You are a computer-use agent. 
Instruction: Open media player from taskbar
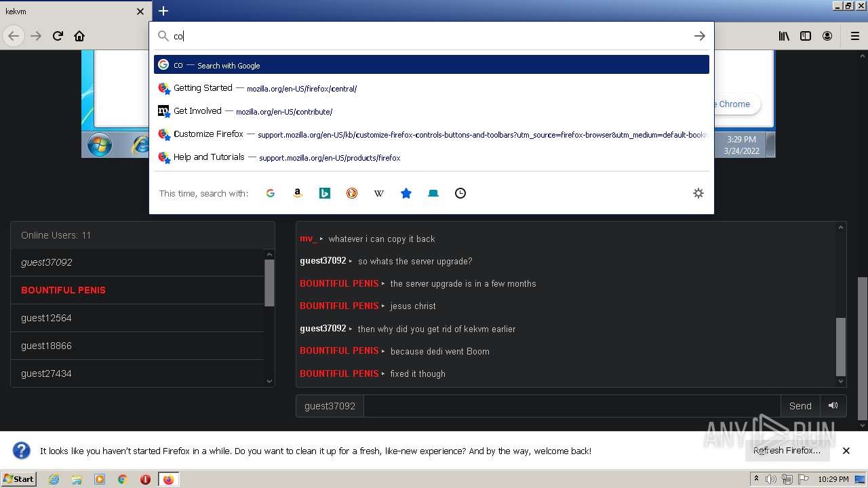click(100, 479)
